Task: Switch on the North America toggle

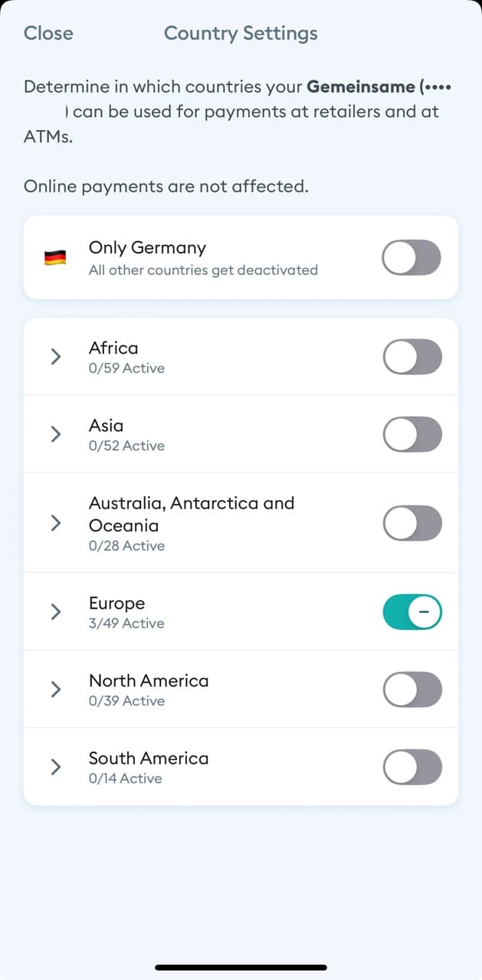Action: pos(412,689)
